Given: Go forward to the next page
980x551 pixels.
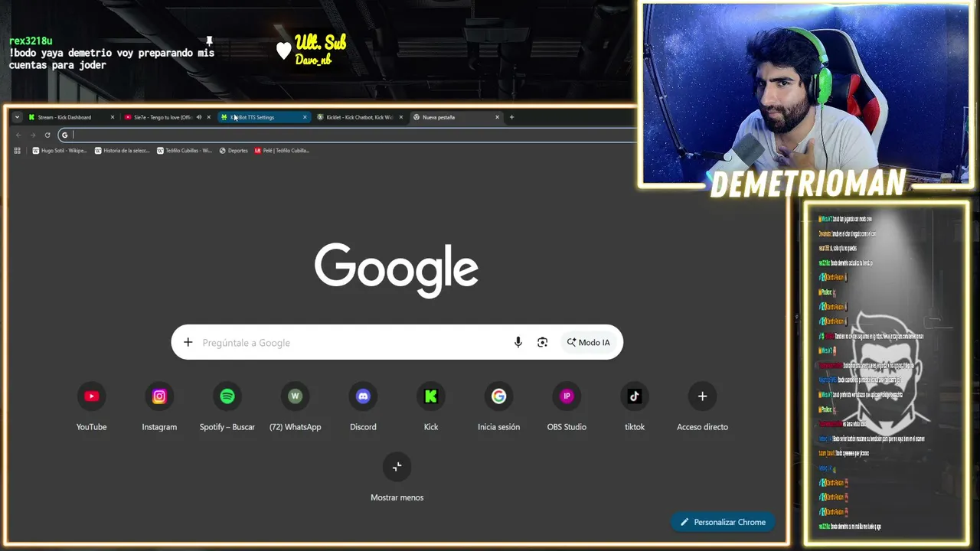Looking at the screenshot, I should click(33, 135).
